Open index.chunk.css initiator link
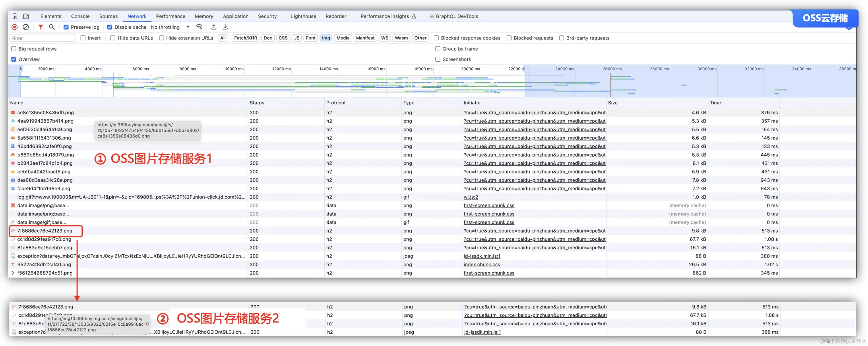The width and height of the screenshot is (868, 346). pyautogui.click(x=482, y=265)
